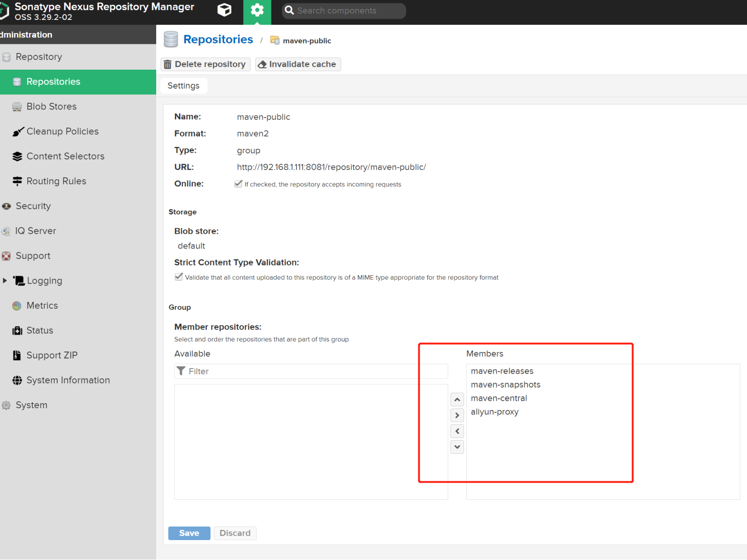Click the Invalidate cache button
Viewport: 747px width, 560px height.
(x=298, y=64)
